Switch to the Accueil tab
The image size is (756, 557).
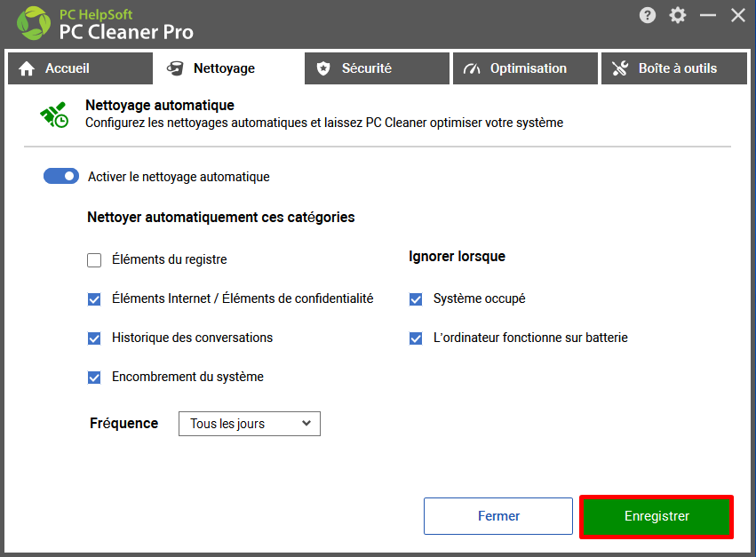[x=80, y=68]
